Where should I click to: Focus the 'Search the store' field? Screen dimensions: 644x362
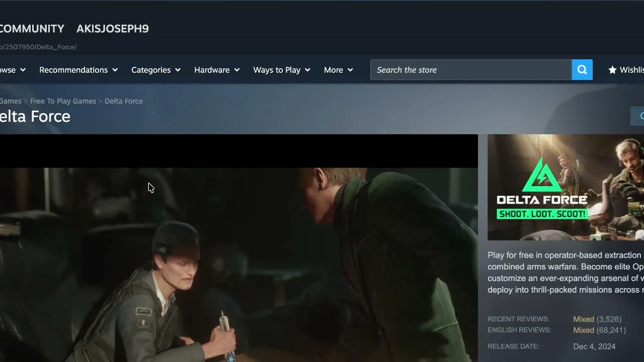[471, 70]
